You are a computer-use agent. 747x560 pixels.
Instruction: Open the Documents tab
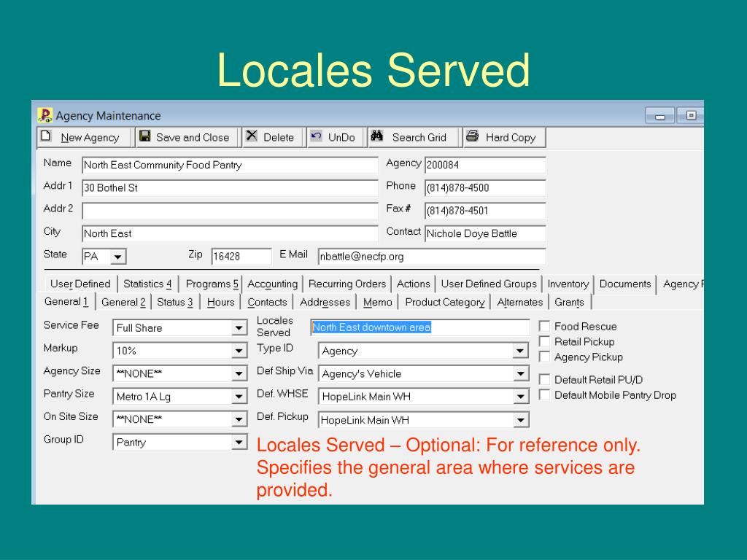click(625, 284)
